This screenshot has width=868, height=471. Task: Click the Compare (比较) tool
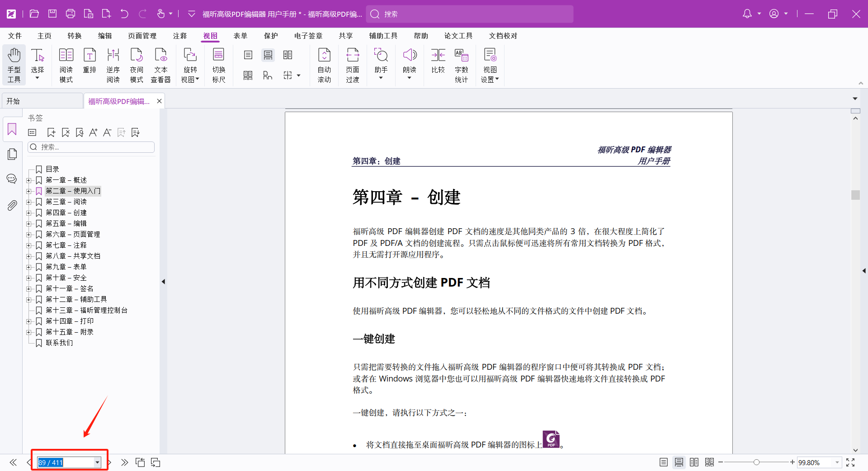(438, 61)
